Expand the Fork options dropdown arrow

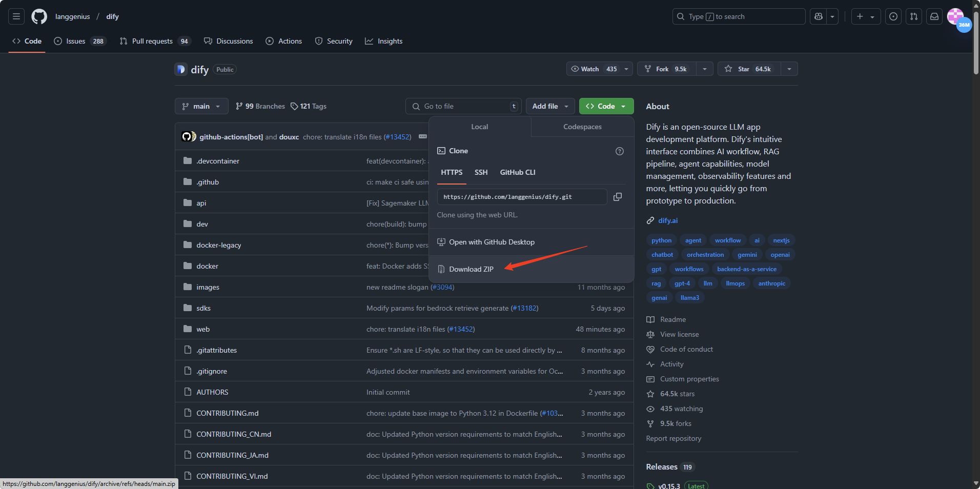(705, 69)
